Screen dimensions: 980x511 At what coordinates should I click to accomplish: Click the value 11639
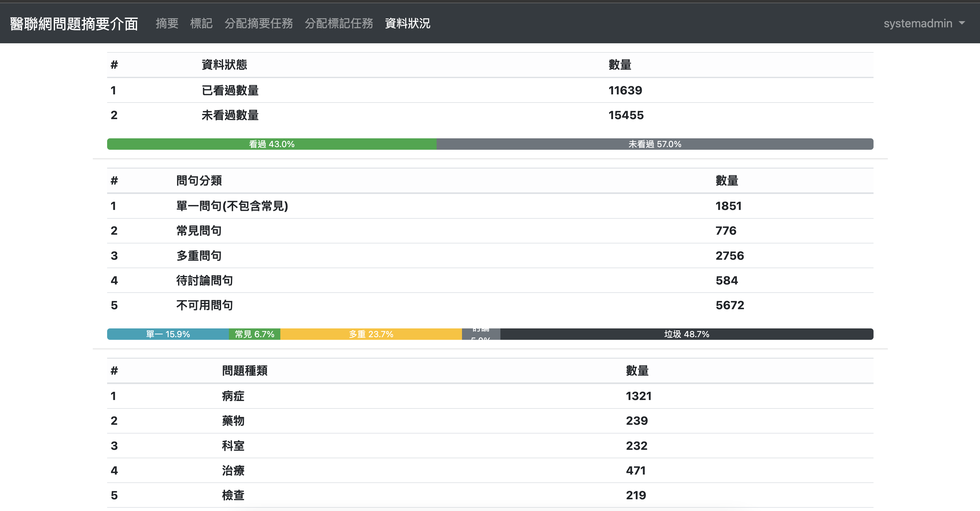click(x=625, y=90)
